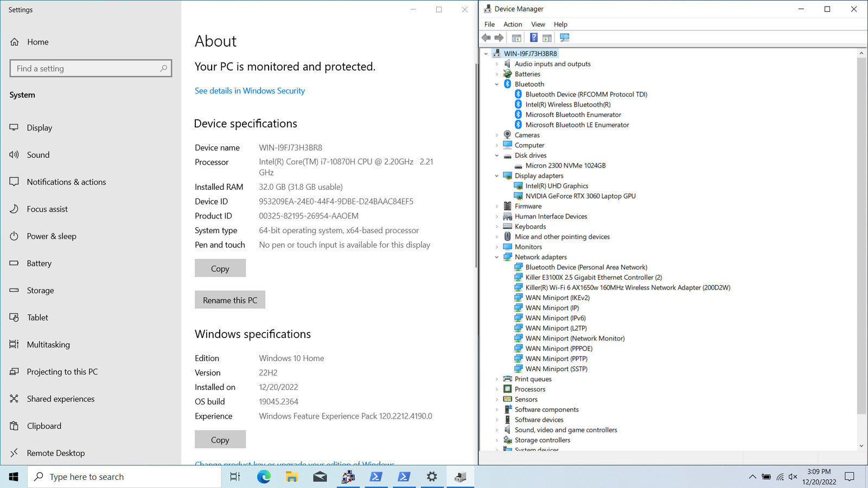Click the taskbar Type here to search box
Screen dimensions: 868x488
(x=124, y=477)
